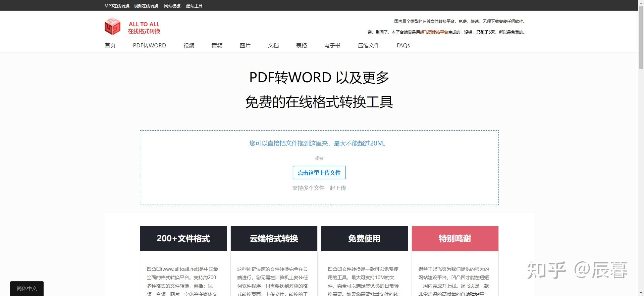The image size is (644, 296).
Task: Click the 支持多个文件一起上传 hint text
Action: [x=319, y=188]
